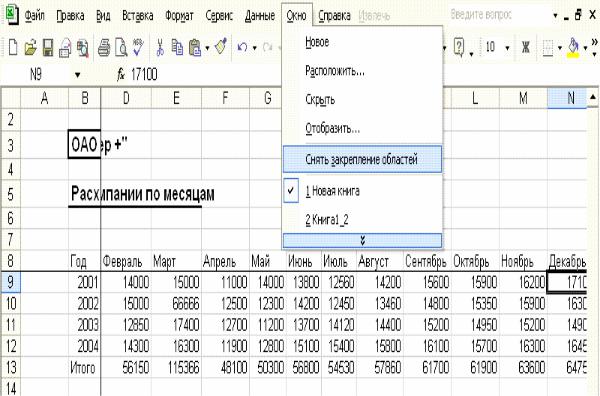600x396 pixels.
Task: Expand the full Окно menu with the double chevron
Action: [362, 241]
